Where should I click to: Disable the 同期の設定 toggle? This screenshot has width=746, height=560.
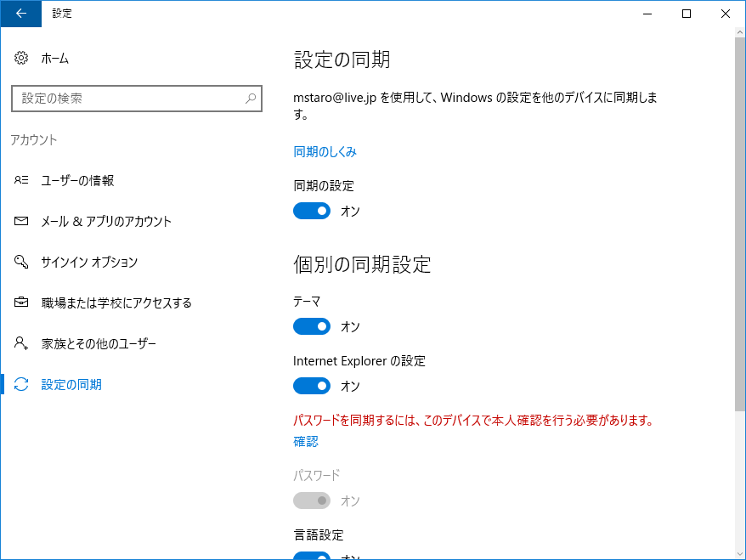tap(312, 210)
